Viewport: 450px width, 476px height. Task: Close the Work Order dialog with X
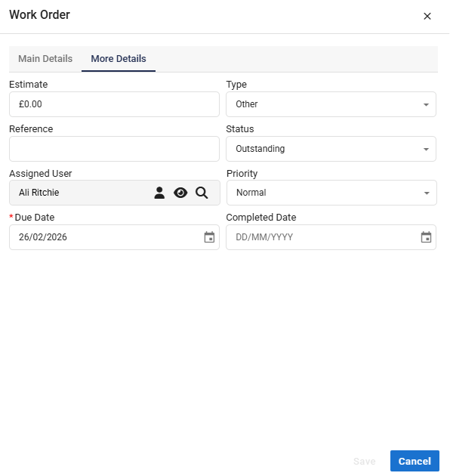pos(427,16)
